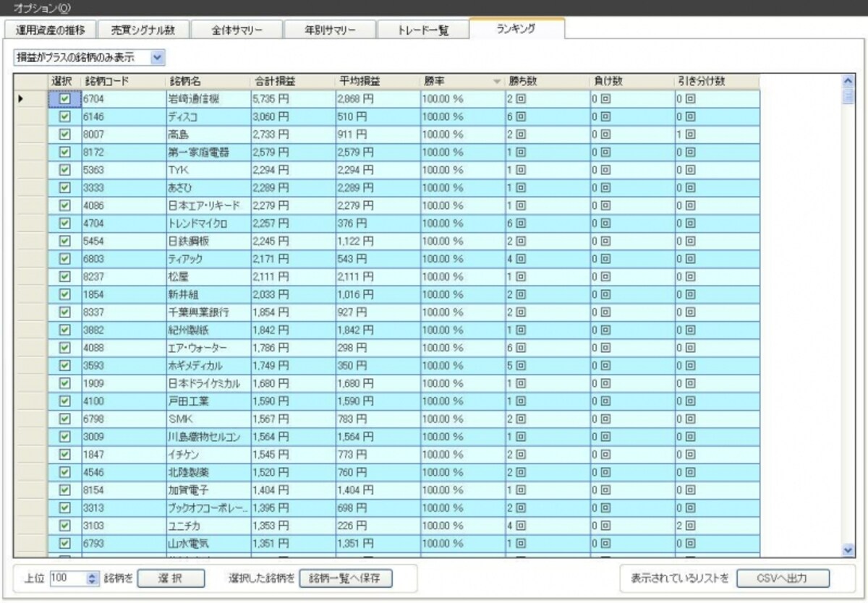
Task: Sort by the 合計損益 column header
Action: (292, 81)
